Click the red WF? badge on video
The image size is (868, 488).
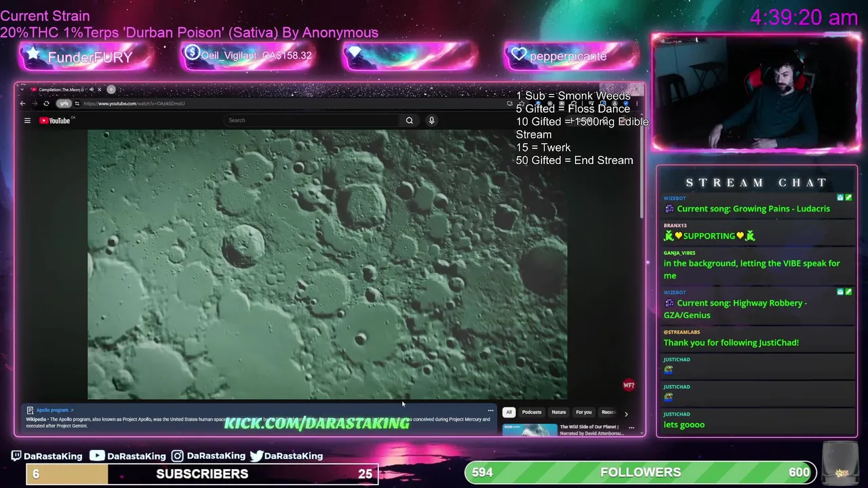(629, 385)
